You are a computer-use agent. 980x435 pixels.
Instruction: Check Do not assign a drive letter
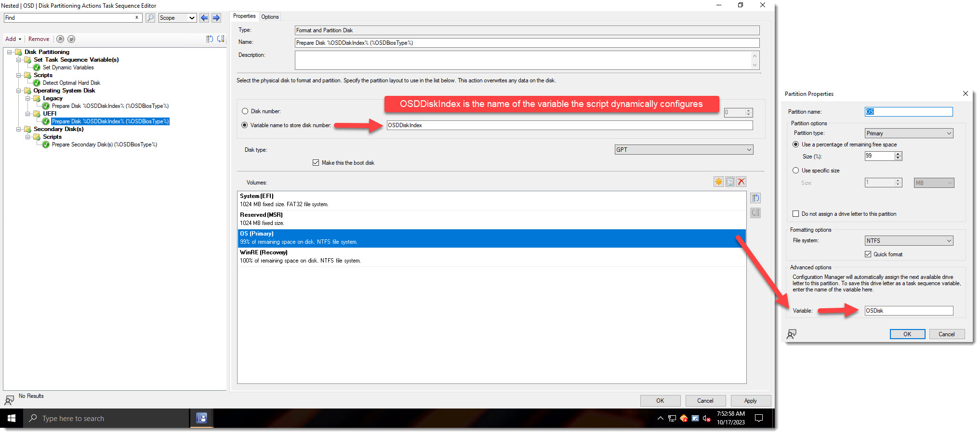click(x=796, y=214)
